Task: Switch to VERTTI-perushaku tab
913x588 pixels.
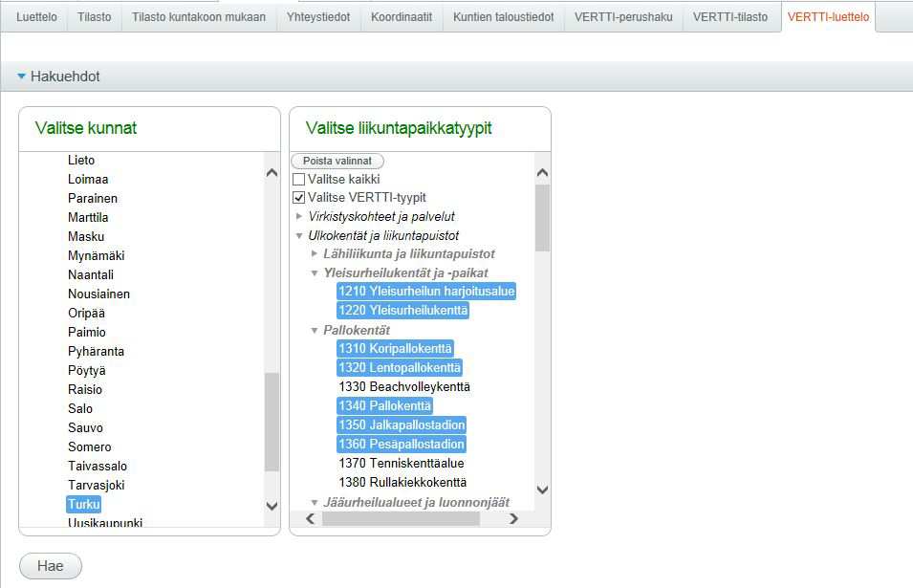Action: click(623, 17)
